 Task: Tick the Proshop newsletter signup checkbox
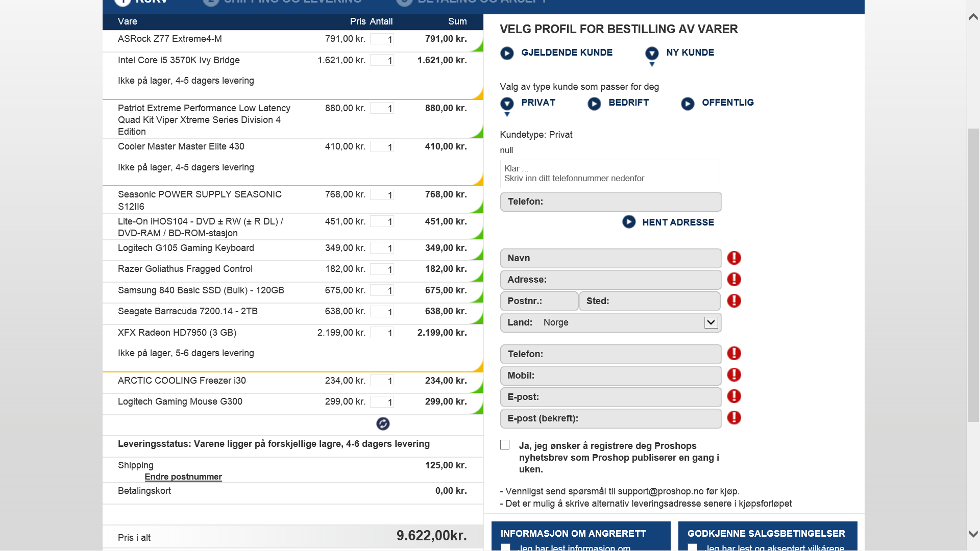click(505, 445)
